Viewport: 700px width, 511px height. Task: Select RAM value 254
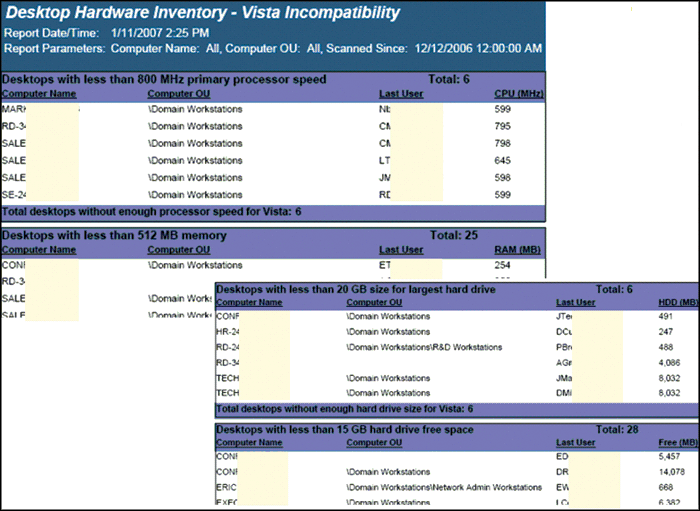click(503, 265)
